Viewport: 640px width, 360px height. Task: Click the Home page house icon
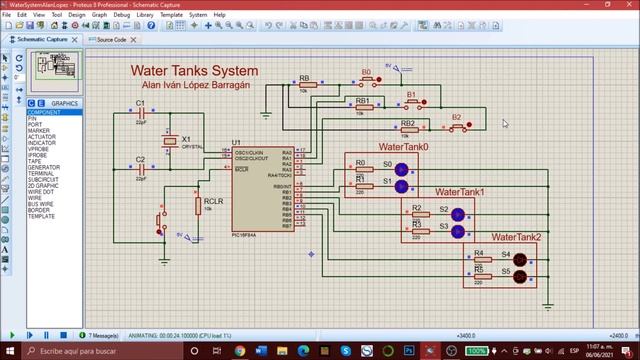coord(54,25)
